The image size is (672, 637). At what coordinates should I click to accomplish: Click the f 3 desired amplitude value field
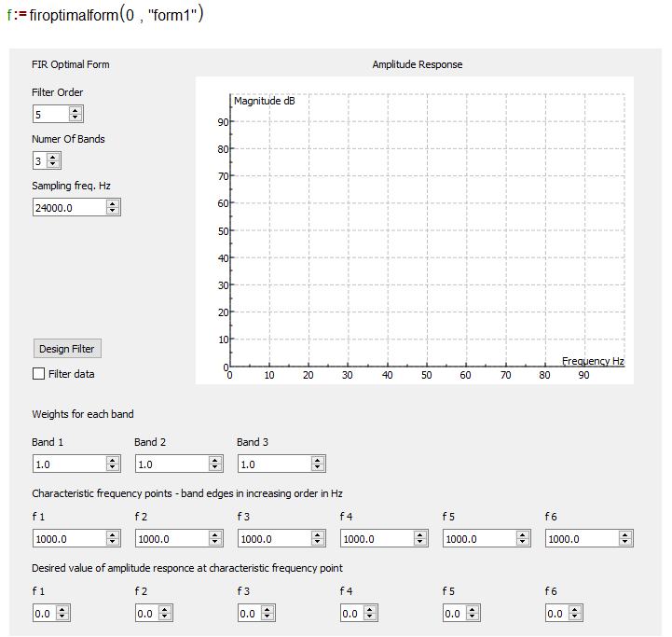[x=247, y=613]
